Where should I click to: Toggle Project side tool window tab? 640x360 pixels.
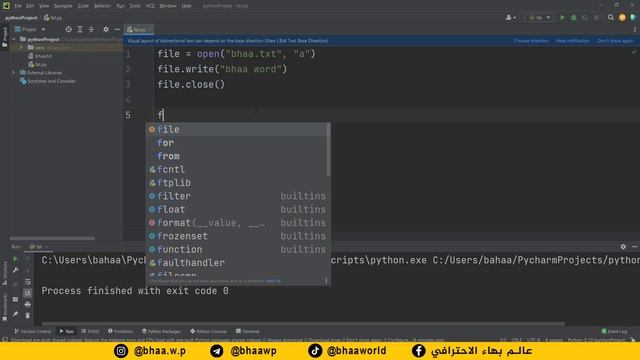[x=4, y=37]
